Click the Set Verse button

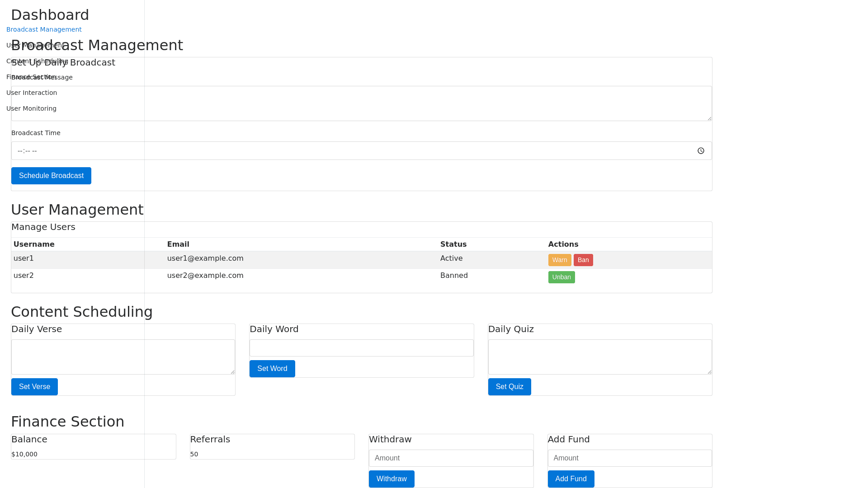coord(34,387)
